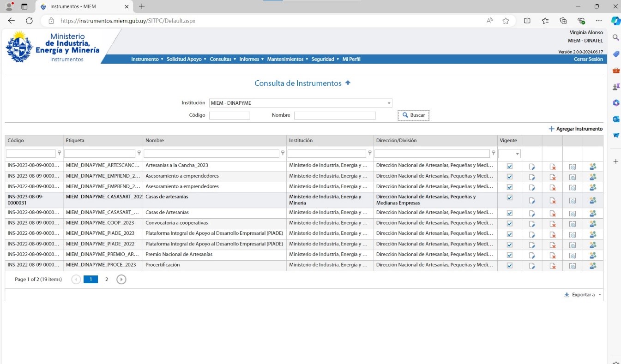The width and height of the screenshot is (621, 364).
Task: Click the next page arrow in pager
Action: point(121,279)
